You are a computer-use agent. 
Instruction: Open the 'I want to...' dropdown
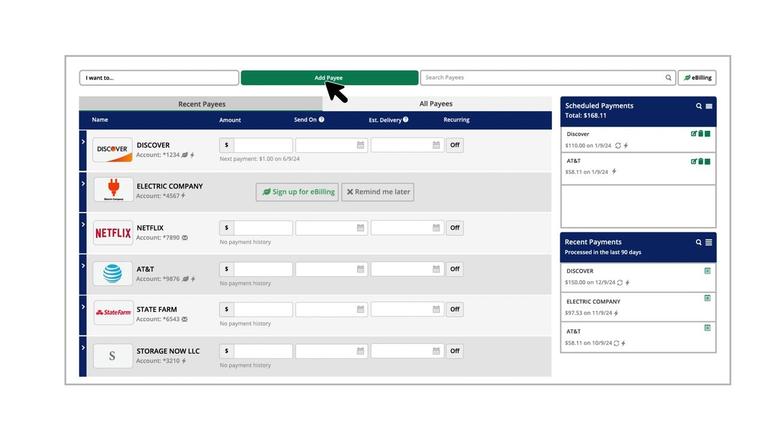click(159, 77)
